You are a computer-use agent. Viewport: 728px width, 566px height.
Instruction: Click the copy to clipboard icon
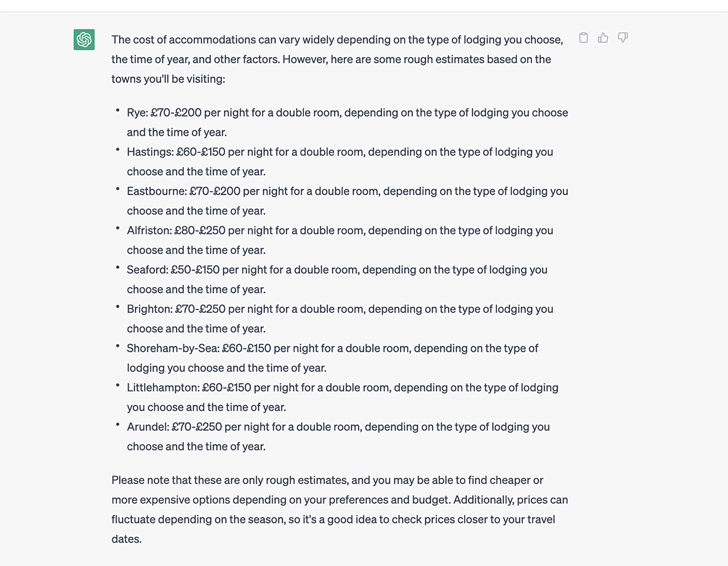tap(584, 38)
